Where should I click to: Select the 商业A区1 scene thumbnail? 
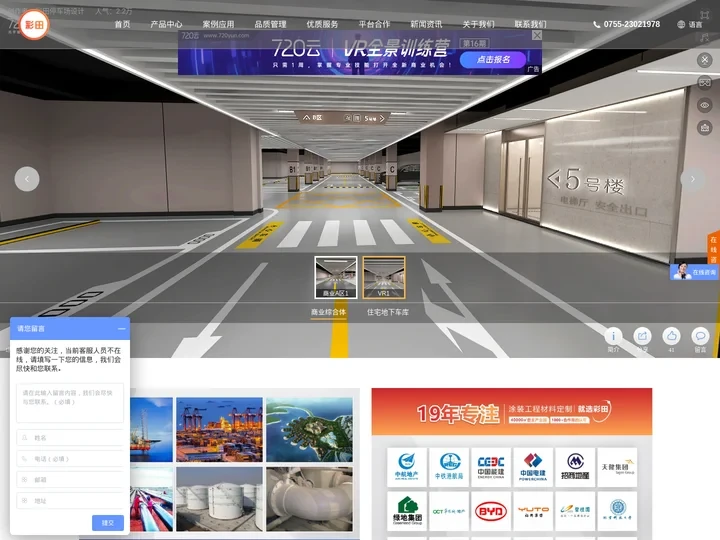coord(336,277)
